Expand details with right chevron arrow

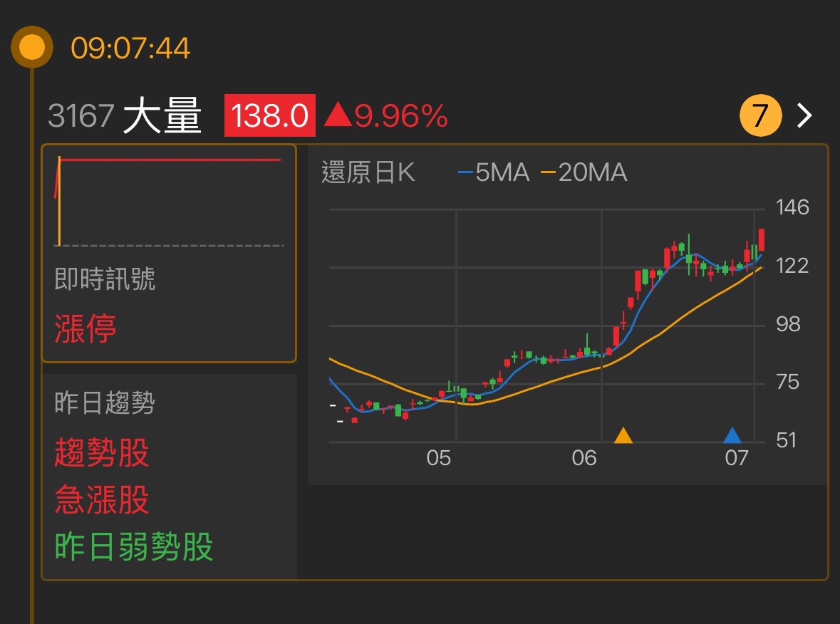coord(804,115)
